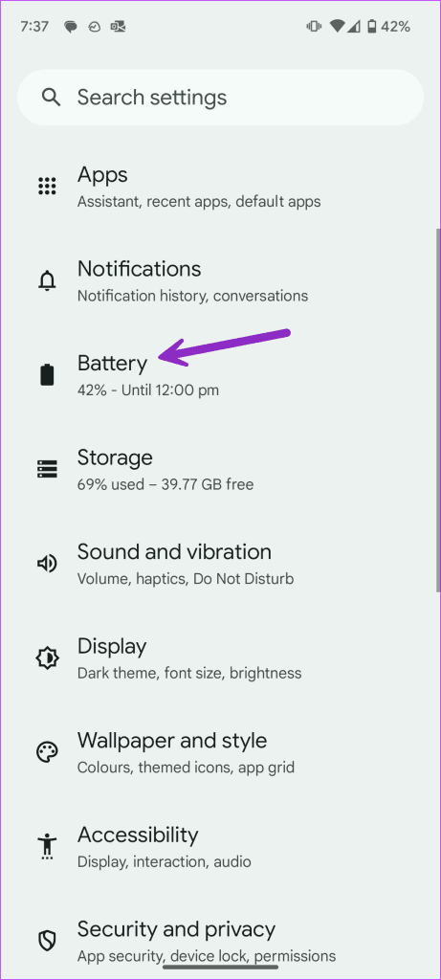Tap the Storage bars icon
The width and height of the screenshot is (441, 980).
[x=48, y=469]
